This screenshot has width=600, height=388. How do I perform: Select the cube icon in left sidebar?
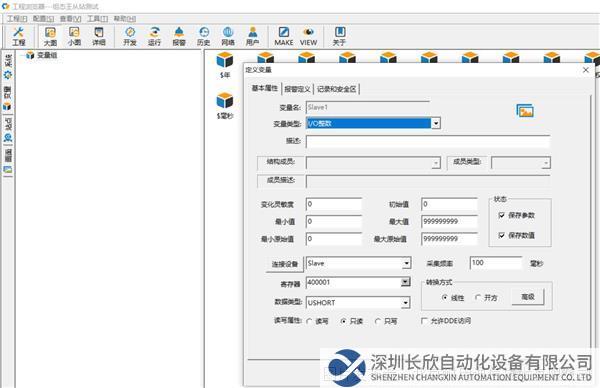[8, 107]
